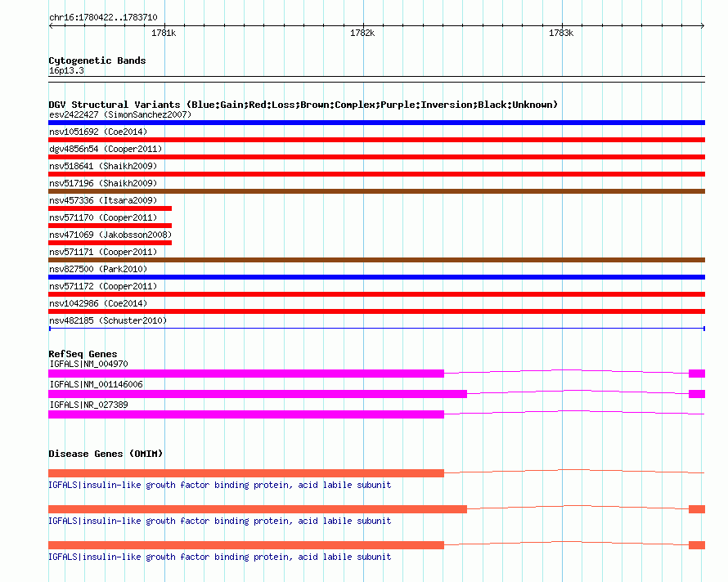
Task: Click the 16p13.3 cytogenetic band label
Action: click(x=66, y=70)
